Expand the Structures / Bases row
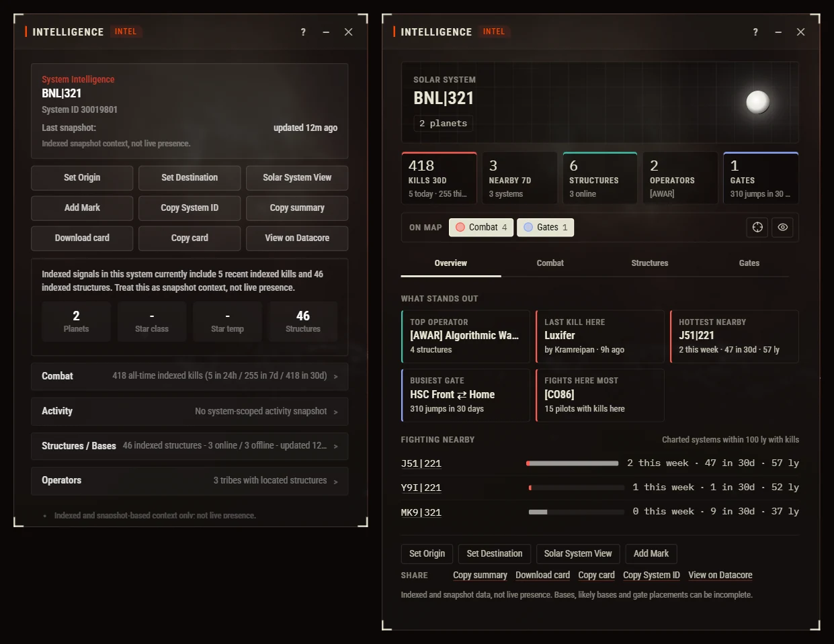Image resolution: width=834 pixels, height=644 pixels. coord(190,446)
